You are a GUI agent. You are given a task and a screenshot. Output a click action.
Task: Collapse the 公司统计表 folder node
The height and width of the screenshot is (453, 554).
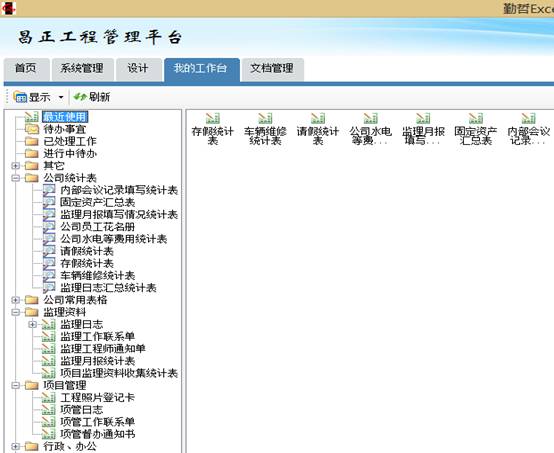pos(15,178)
